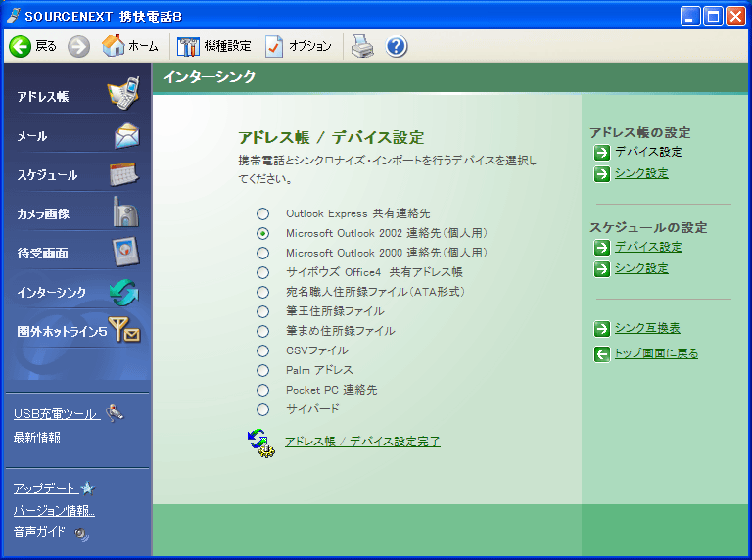
Task: Click トップ画面に戻る link
Action: tap(657, 353)
